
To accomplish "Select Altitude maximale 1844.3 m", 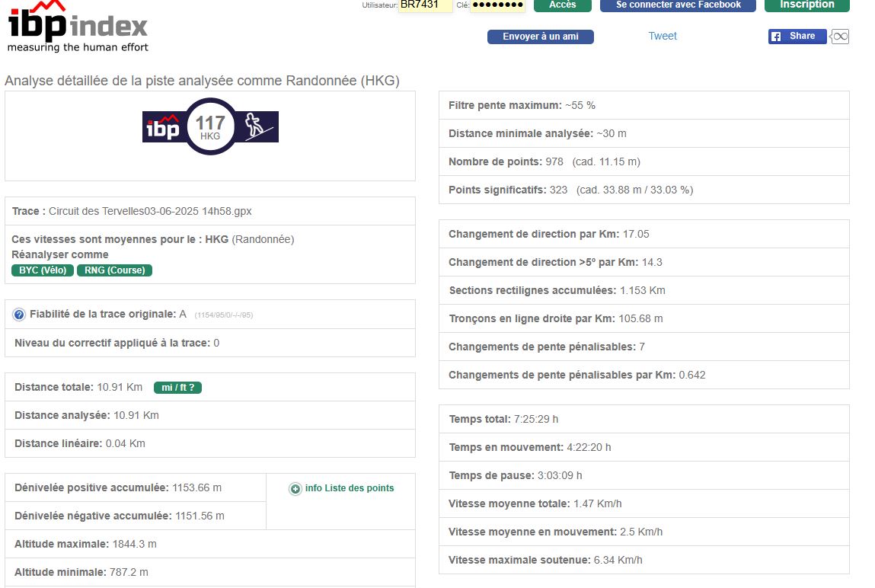I will click(85, 544).
